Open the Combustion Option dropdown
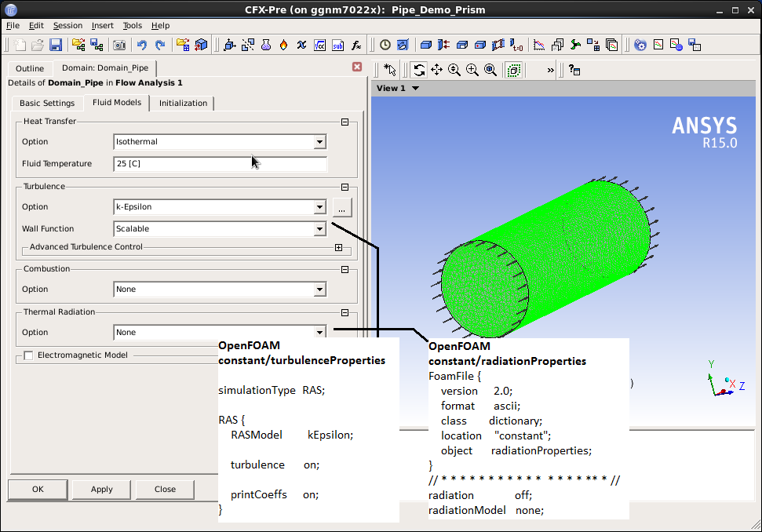The image size is (762, 532). point(319,290)
